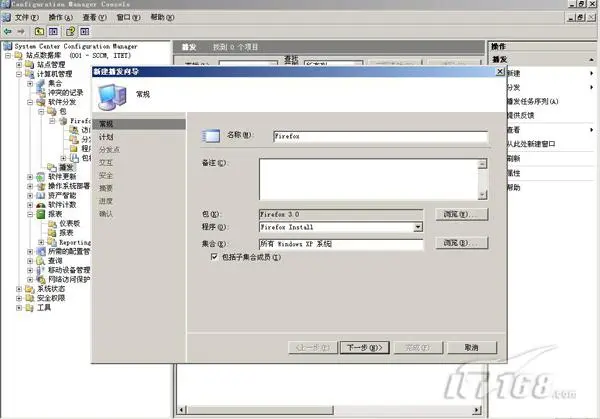Open the 程序 dropdown showing Firefox Install
600x419 pixels.
click(x=418, y=227)
